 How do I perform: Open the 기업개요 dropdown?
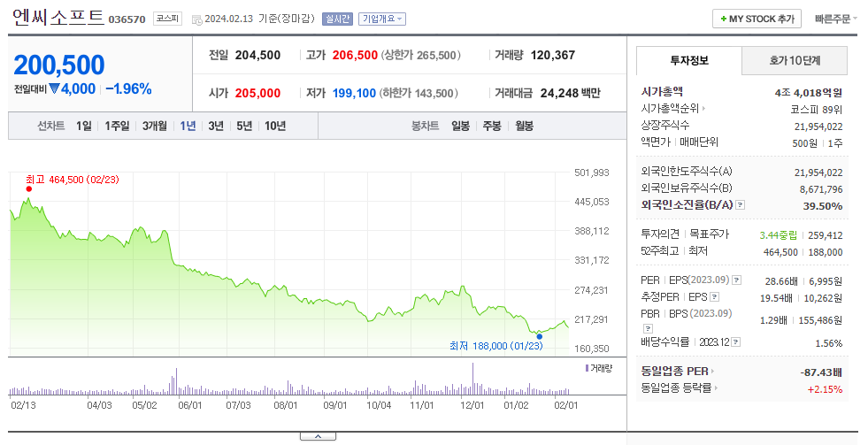[x=382, y=19]
